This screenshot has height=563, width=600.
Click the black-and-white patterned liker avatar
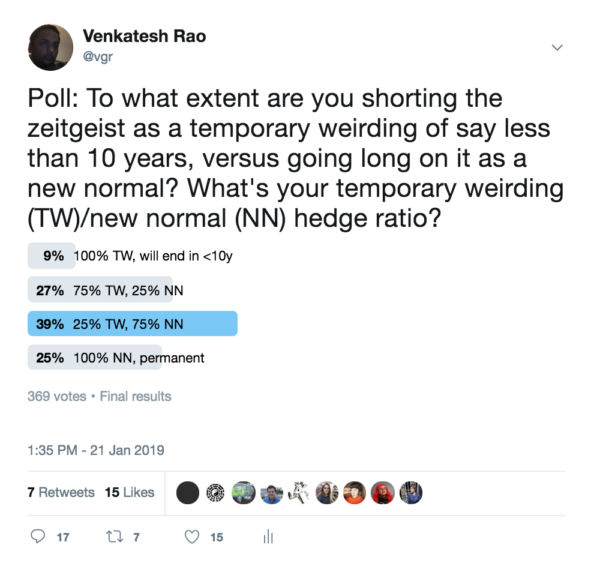point(215,492)
